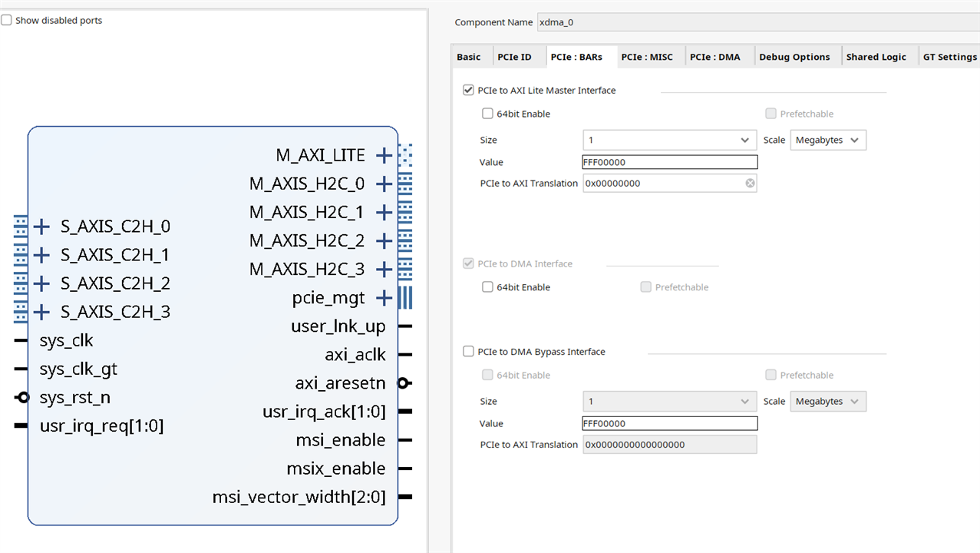This screenshot has height=553, width=980.
Task: Expand the M_AXIS_H2C_0 port plus icon
Action: [x=384, y=184]
